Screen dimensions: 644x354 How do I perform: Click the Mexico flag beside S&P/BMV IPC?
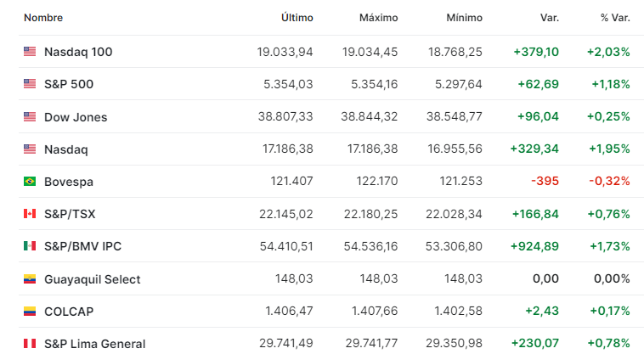click(x=30, y=245)
